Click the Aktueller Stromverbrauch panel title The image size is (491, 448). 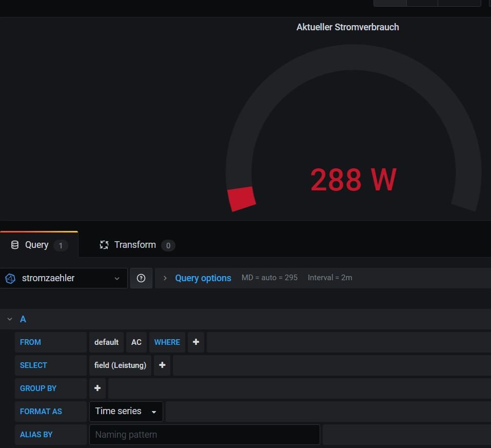(x=347, y=27)
